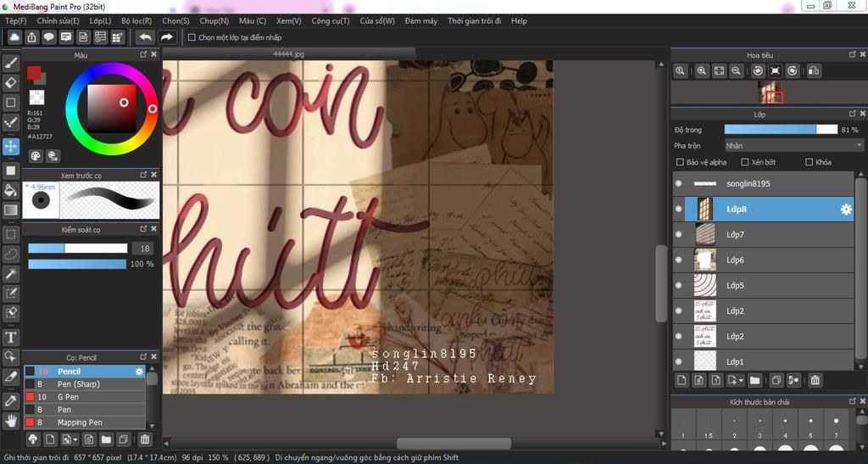The height and width of the screenshot is (464, 868).
Task: Open the Lớp(L) menu
Action: [x=100, y=21]
